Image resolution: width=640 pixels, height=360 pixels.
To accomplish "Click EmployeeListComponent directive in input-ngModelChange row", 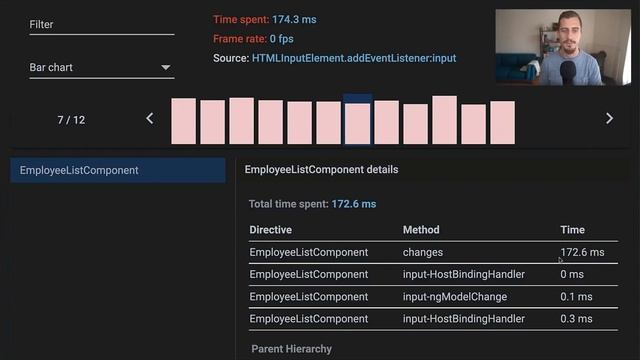I will point(309,297).
